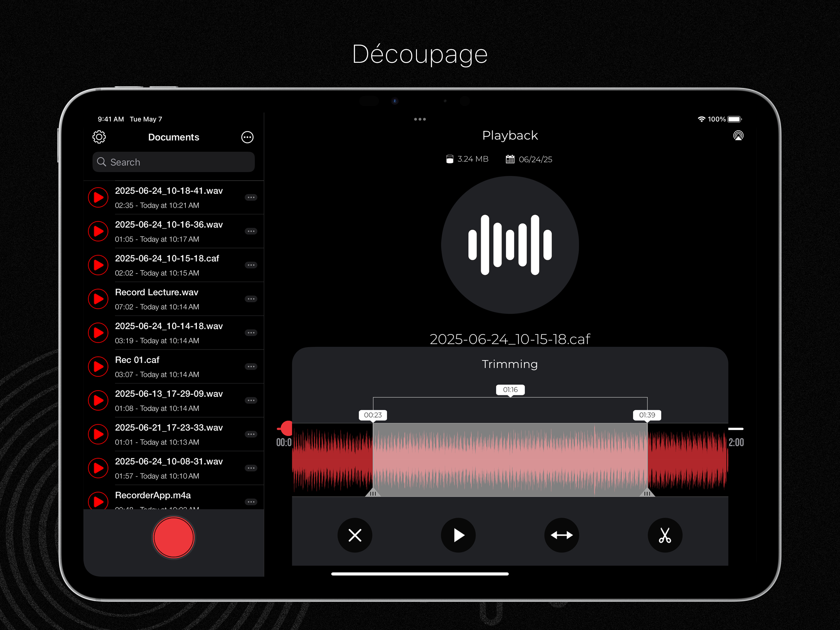
Task: Click the double-arrow expand selection button
Action: pos(562,535)
